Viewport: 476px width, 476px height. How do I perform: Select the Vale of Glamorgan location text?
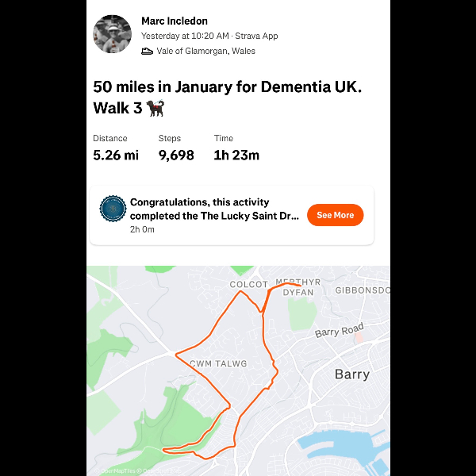(205, 52)
